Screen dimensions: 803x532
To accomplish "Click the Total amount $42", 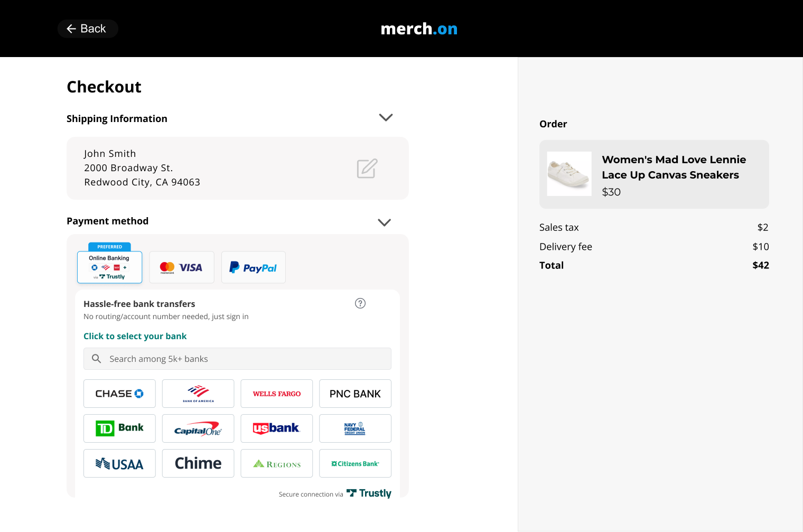I will 761,265.
